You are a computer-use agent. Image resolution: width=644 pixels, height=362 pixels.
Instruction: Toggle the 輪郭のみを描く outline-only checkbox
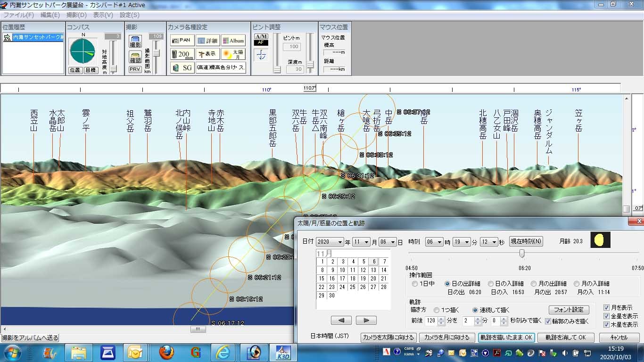click(567, 321)
